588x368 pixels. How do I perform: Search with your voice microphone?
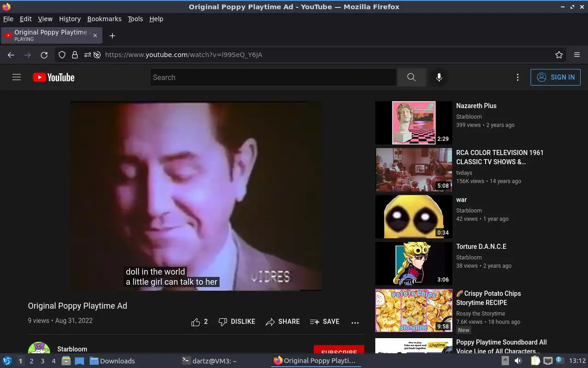pos(439,77)
